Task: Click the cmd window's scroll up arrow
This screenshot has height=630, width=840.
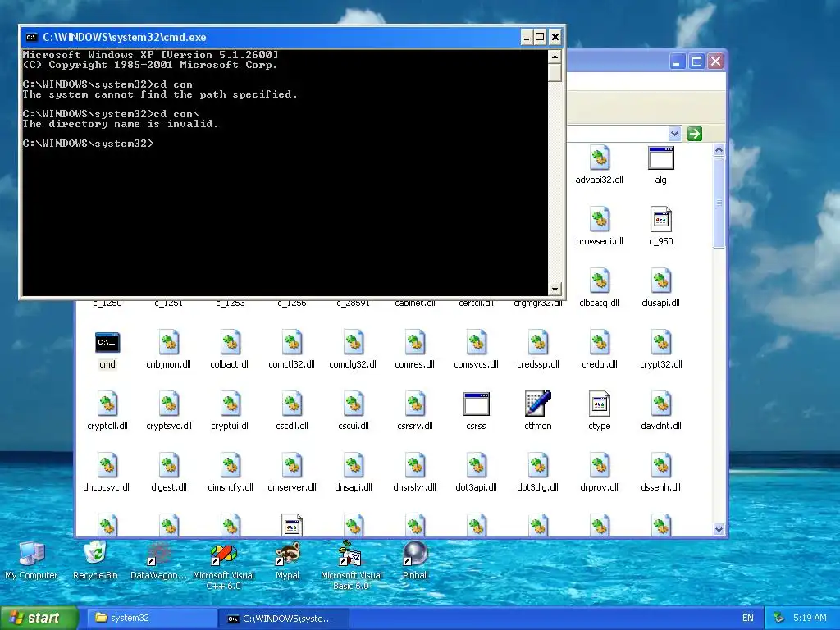Action: (x=555, y=57)
